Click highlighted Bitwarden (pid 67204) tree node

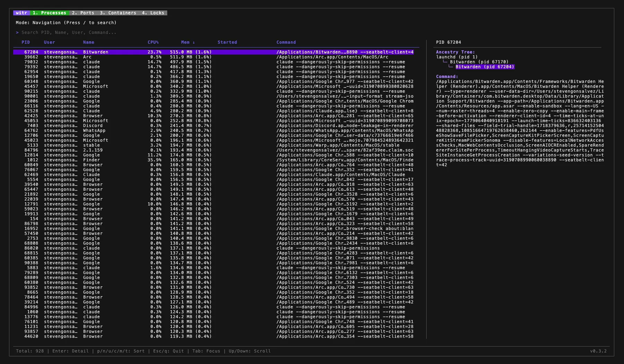tap(485, 67)
